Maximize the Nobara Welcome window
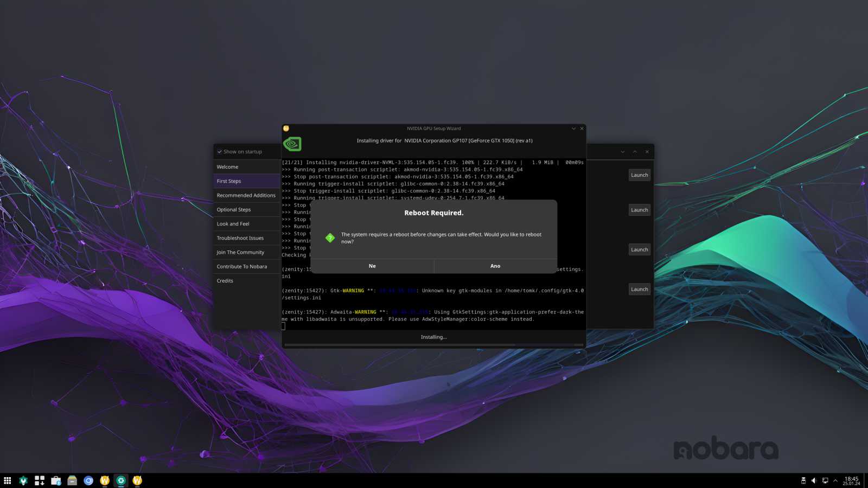Image resolution: width=868 pixels, height=488 pixels. (635, 152)
